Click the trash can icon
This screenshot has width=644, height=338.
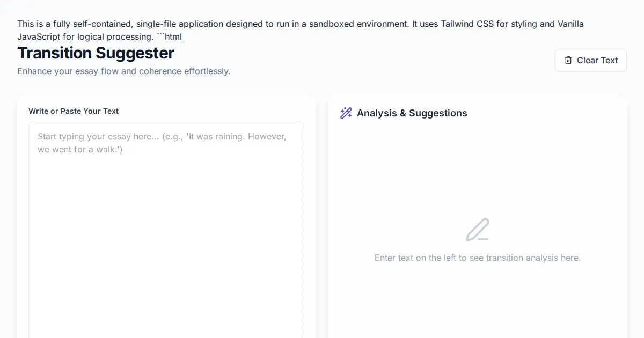568,60
